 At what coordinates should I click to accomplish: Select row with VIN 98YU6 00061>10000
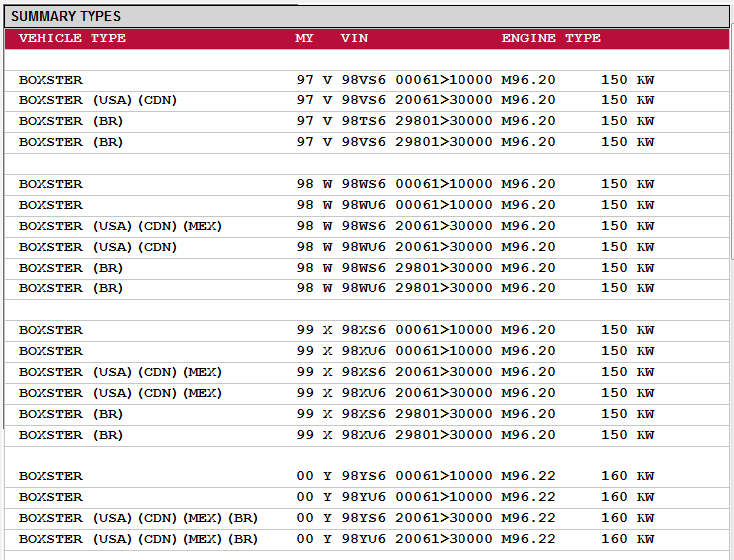[367, 498]
